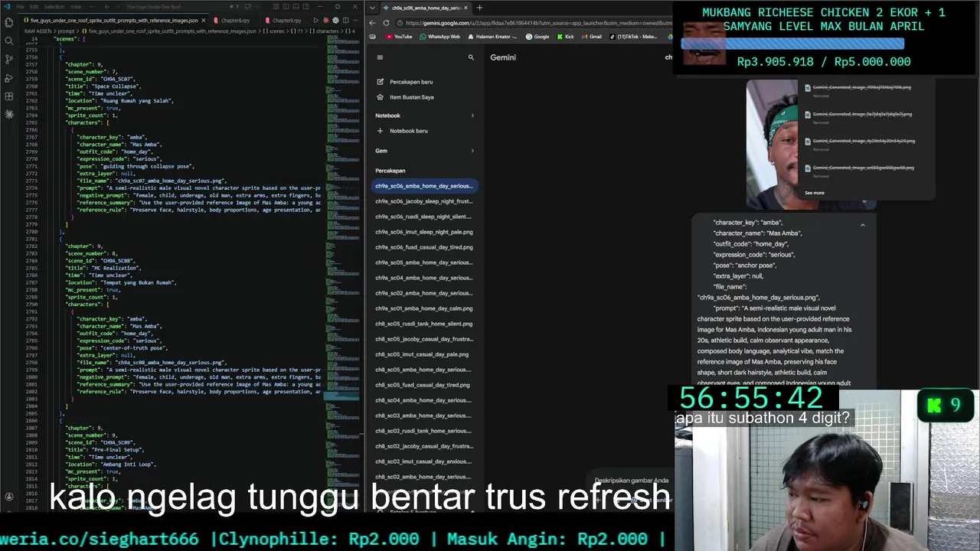Open the File menu in VS Code
Viewport: 980px width, 551px height.
[21, 6]
